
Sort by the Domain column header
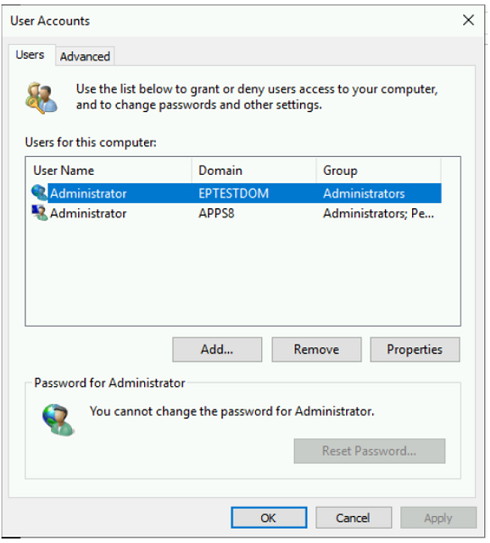click(254, 170)
